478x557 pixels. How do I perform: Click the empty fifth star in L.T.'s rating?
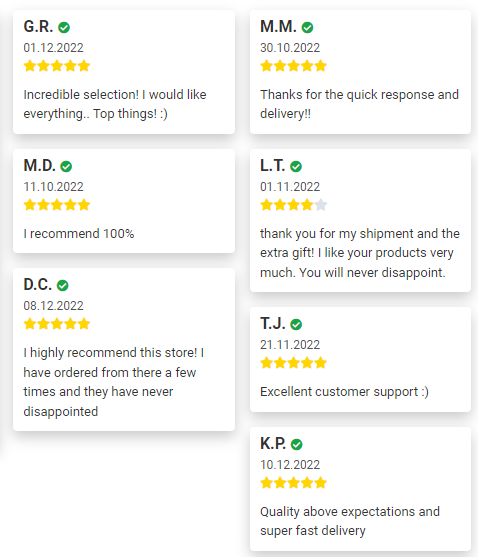(321, 205)
